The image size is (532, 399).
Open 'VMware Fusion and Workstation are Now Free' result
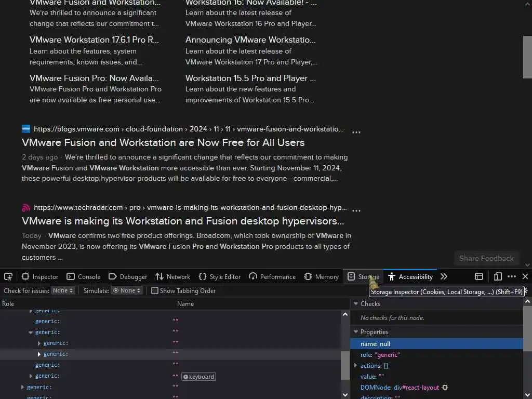[163, 142]
